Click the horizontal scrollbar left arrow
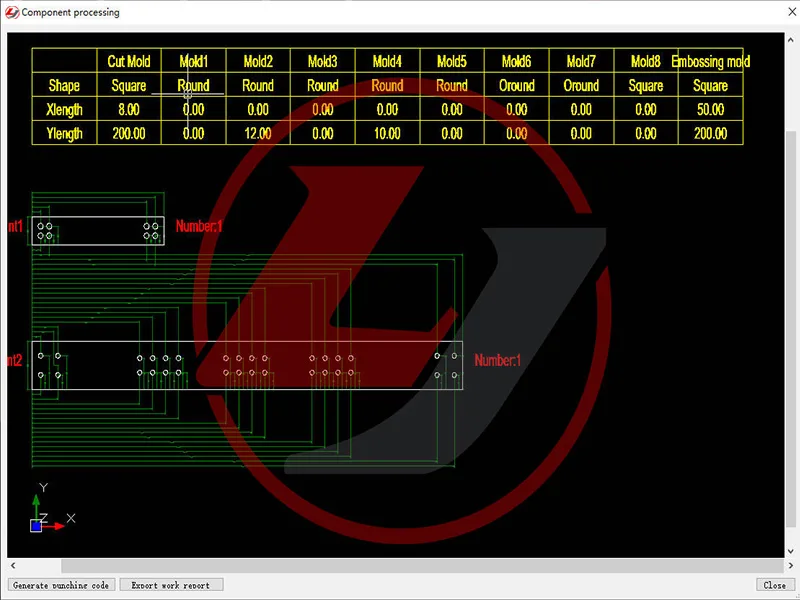The image size is (800, 600). [12, 566]
